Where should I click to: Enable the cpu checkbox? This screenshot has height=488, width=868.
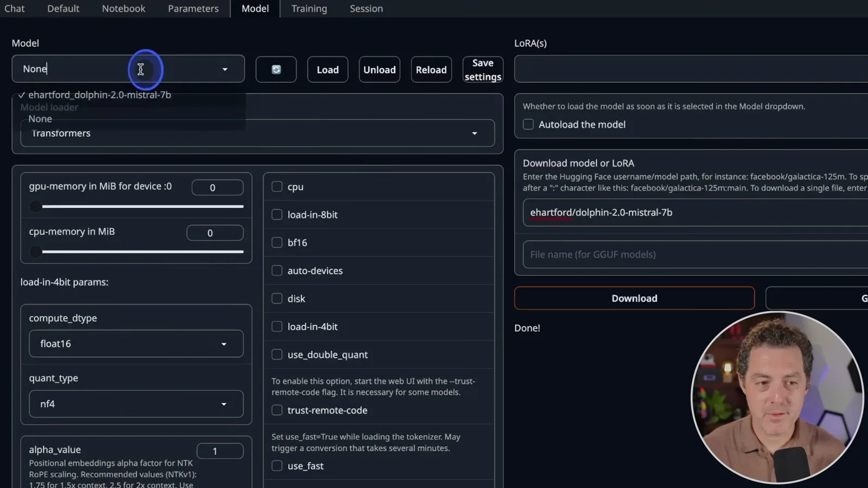tap(277, 187)
